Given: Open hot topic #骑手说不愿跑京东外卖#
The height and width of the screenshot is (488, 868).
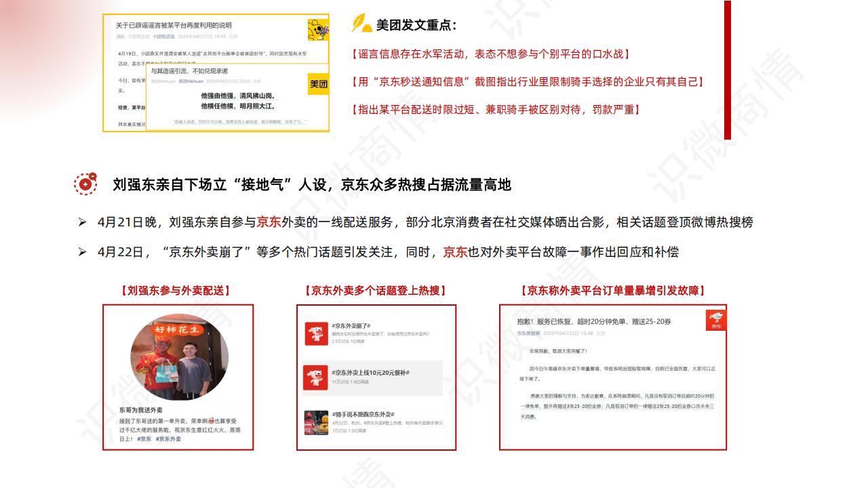Looking at the screenshot, I should coord(363,414).
